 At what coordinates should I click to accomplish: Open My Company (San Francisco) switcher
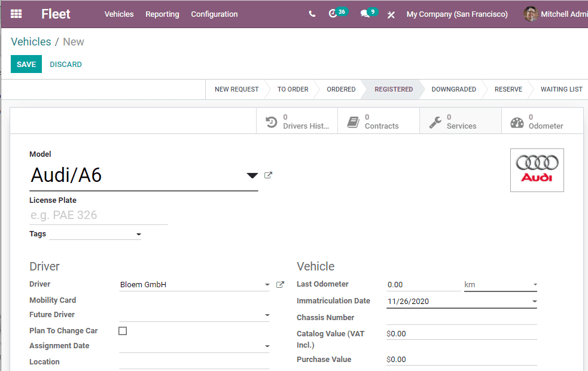tap(457, 14)
